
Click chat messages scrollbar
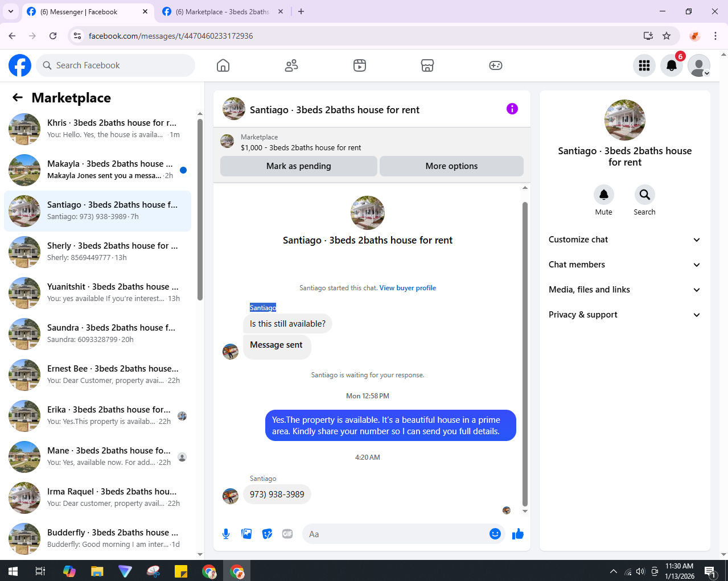[525, 353]
